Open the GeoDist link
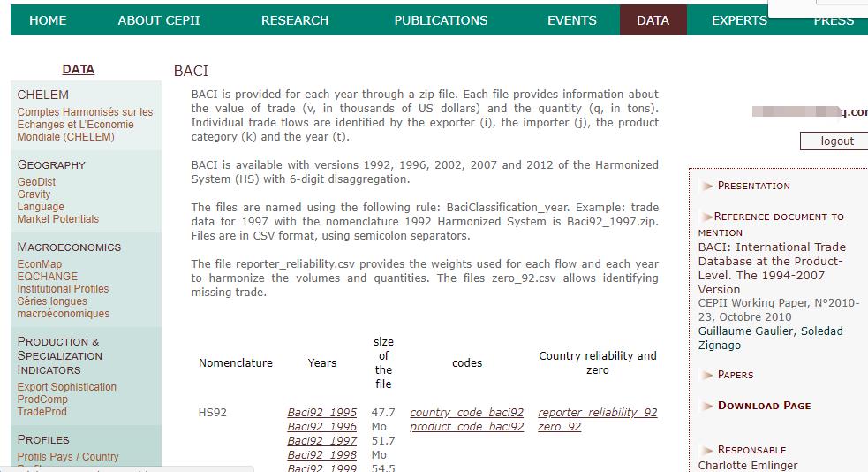 [x=36, y=182]
